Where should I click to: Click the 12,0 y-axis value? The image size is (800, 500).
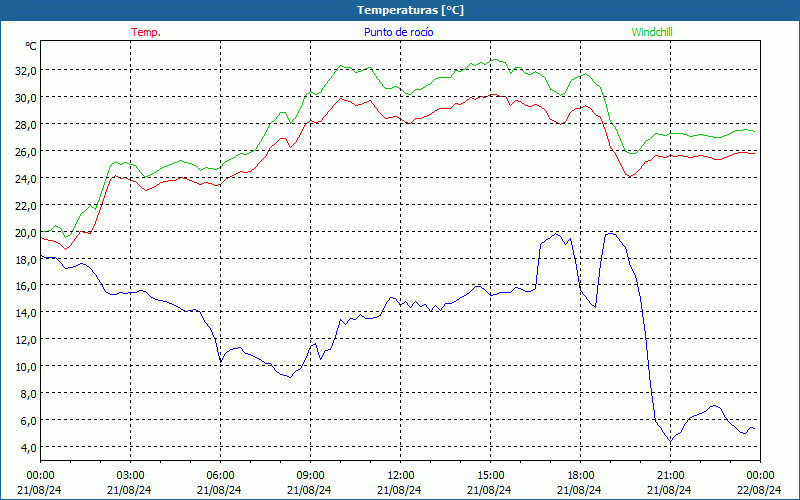(x=25, y=340)
